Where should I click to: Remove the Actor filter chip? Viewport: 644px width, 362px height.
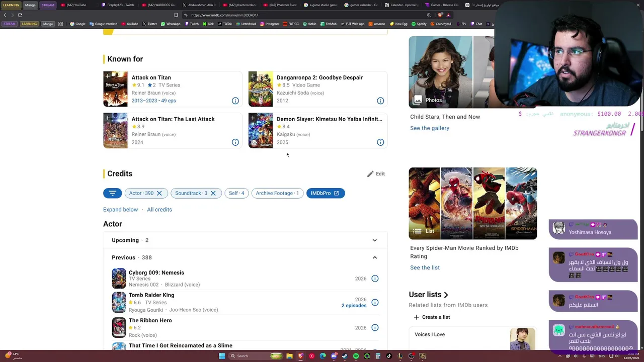159,193
